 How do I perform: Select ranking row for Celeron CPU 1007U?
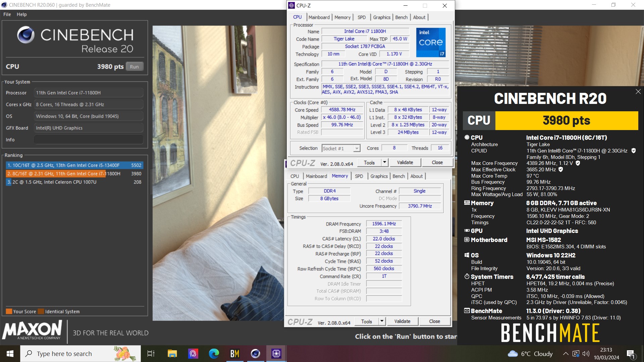click(x=74, y=182)
